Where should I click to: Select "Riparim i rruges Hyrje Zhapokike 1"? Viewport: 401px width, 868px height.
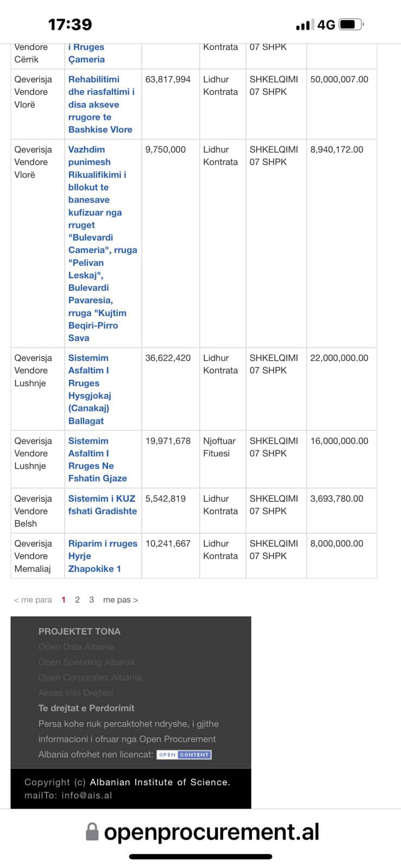pos(102,556)
